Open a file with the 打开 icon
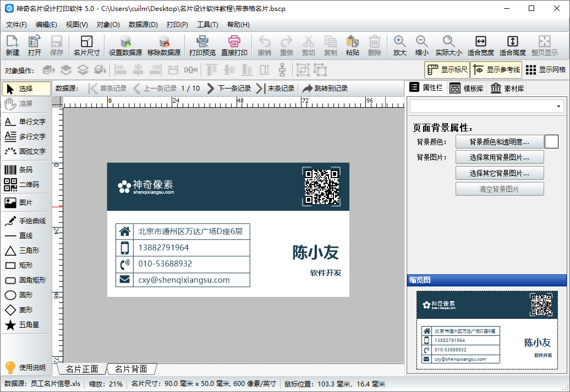570x392 pixels. coord(35,46)
